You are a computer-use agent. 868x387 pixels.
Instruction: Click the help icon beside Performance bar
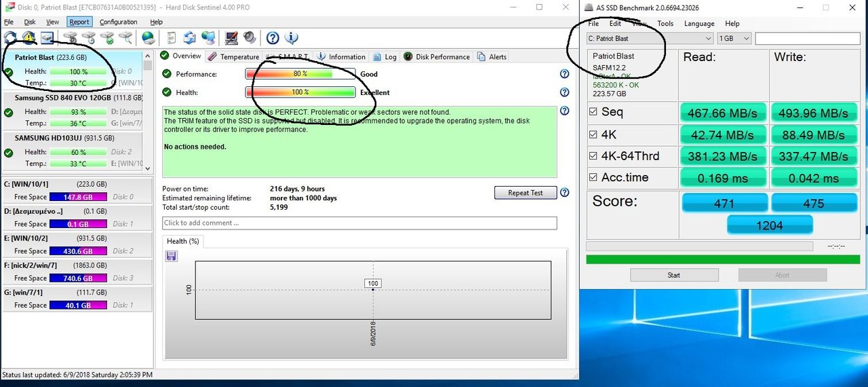point(564,74)
